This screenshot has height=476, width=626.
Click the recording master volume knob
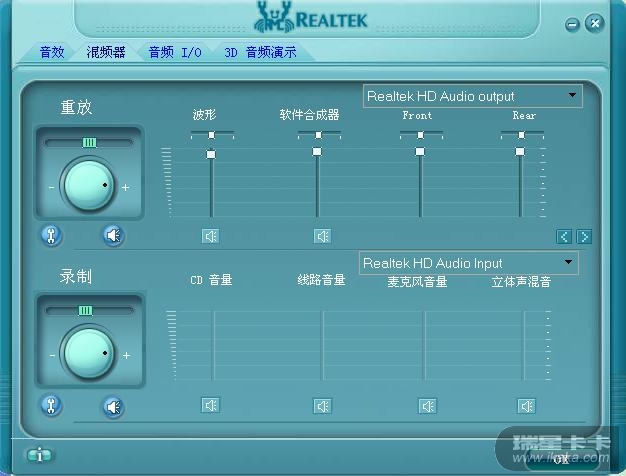(88, 353)
